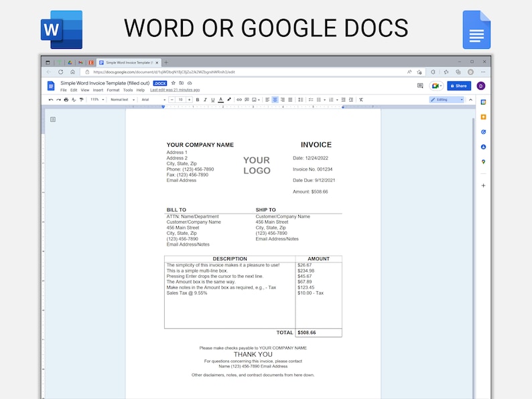Screen dimensions: 532x399
Task: Expand the bulleted list options arrow
Action: pyautogui.click(x=325, y=100)
